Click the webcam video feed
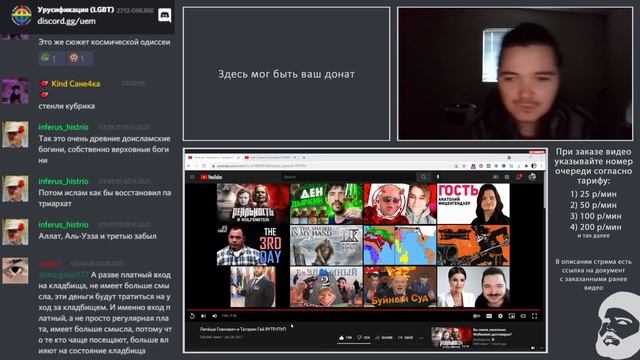This screenshot has width=640, height=360. tap(515, 74)
